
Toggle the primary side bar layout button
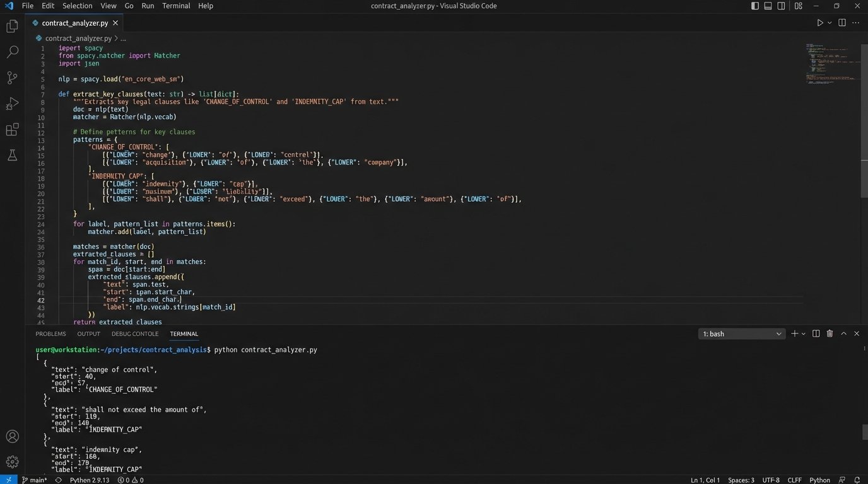coord(755,6)
